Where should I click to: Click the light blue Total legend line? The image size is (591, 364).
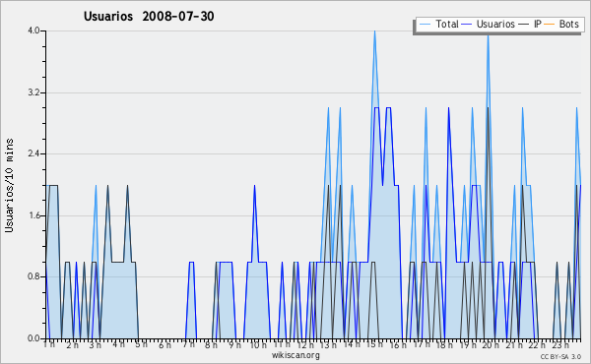point(425,25)
